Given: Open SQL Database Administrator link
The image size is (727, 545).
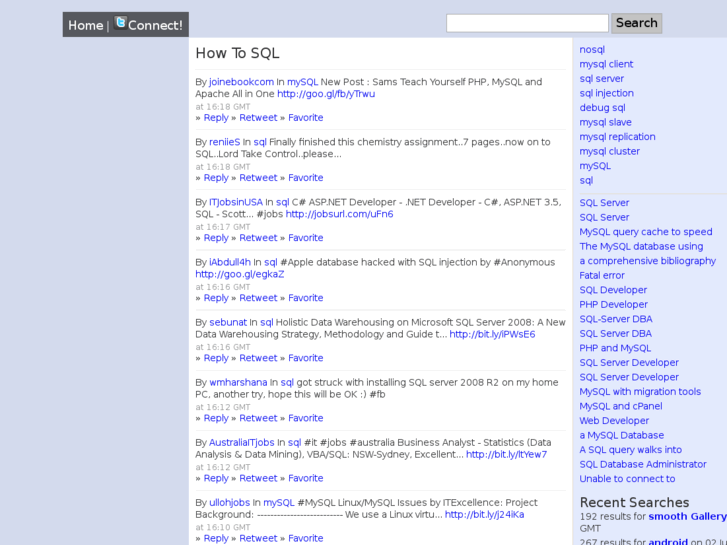Looking at the screenshot, I should pos(643,464).
